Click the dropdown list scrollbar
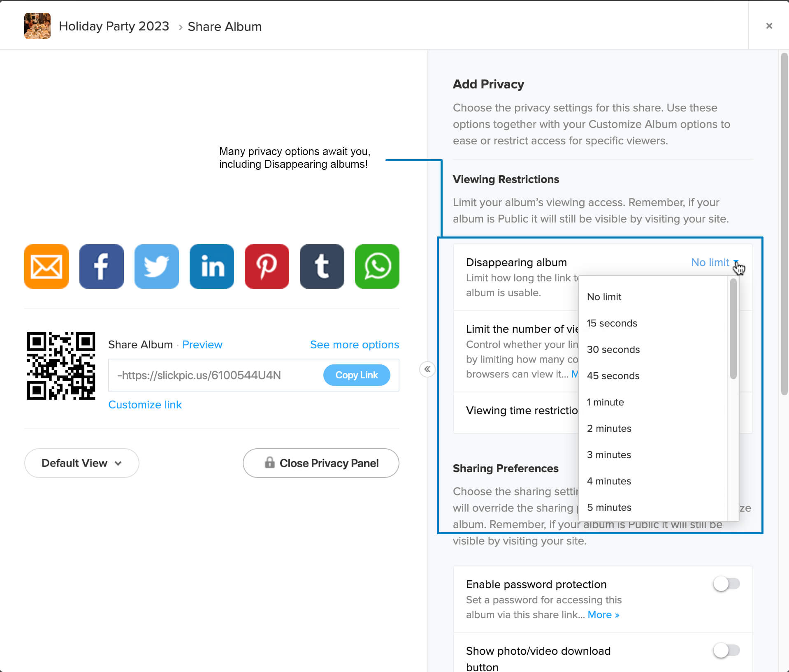Screen dimensions: 789x672 (x=733, y=329)
